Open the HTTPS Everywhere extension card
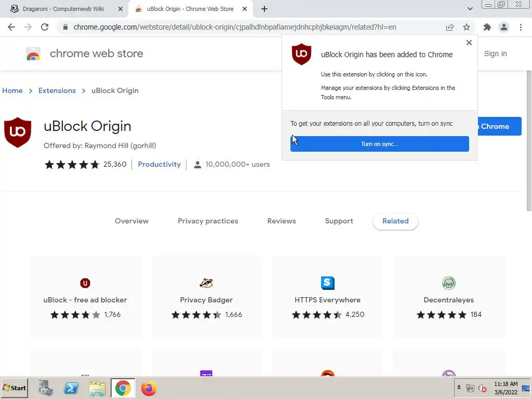532x399 pixels. point(327,297)
